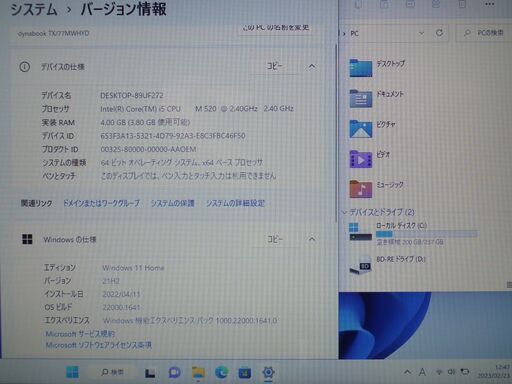
Task: Open Microsoft Software License Terms link
Action: [99, 345]
